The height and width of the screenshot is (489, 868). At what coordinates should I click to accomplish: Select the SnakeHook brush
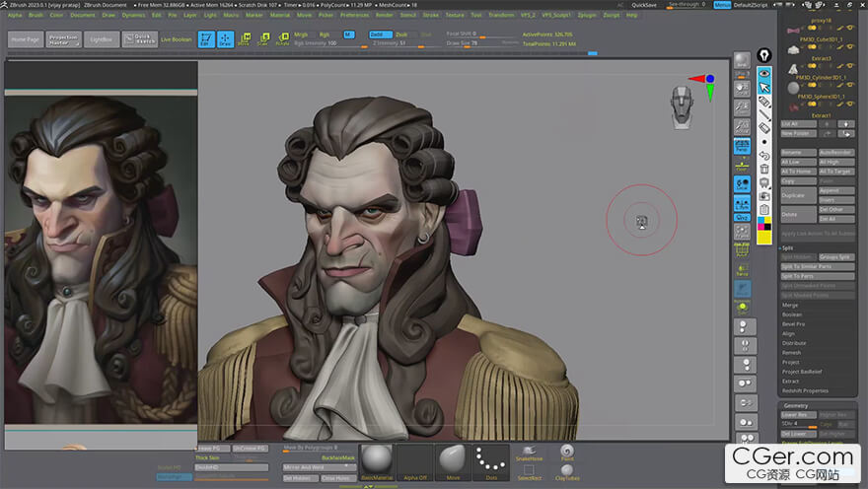[x=529, y=454]
